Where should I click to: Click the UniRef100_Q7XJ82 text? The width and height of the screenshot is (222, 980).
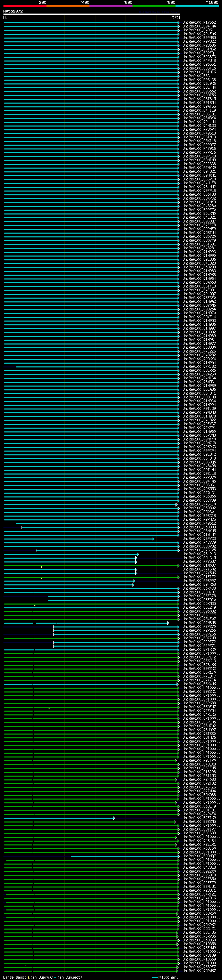click(199, 367)
